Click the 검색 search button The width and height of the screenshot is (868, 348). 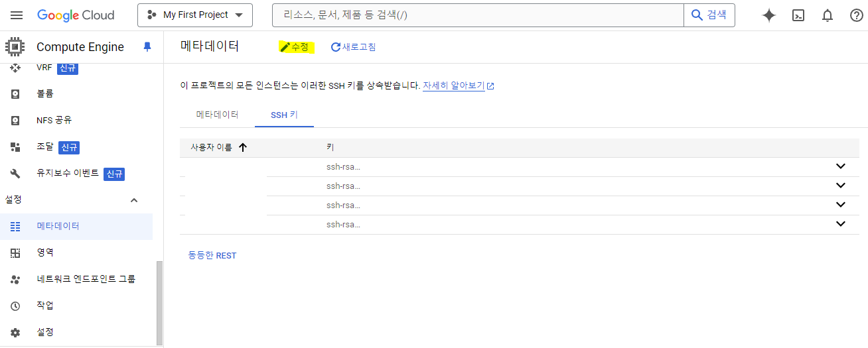(709, 15)
